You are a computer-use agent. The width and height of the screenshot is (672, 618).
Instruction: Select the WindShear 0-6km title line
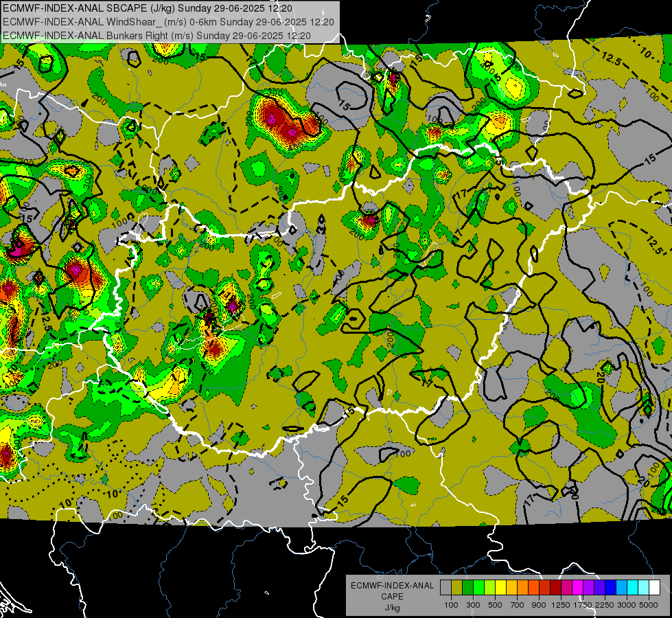point(168,22)
